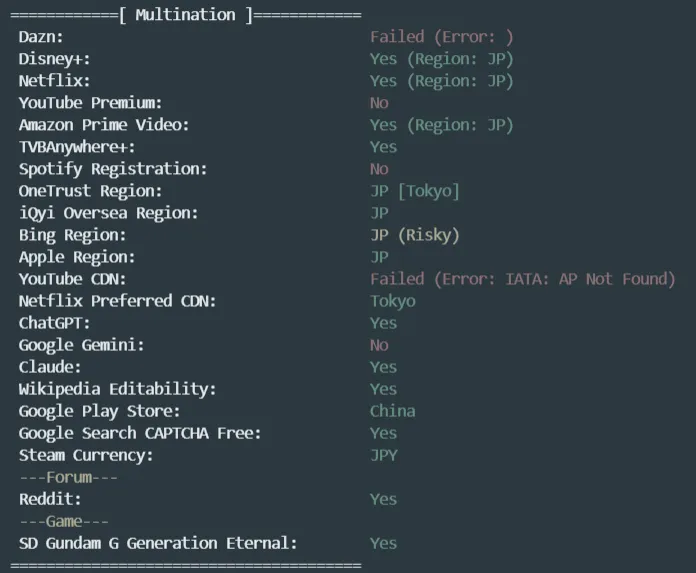This screenshot has height=573, width=696.
Task: Click the Netflix label on third line
Action: pyautogui.click(x=54, y=81)
